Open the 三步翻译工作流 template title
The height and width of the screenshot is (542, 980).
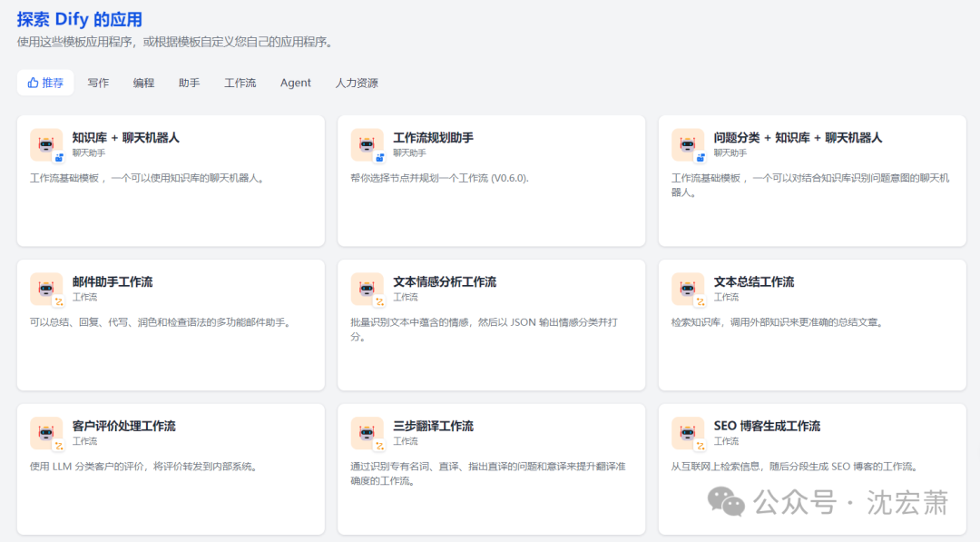click(x=433, y=427)
